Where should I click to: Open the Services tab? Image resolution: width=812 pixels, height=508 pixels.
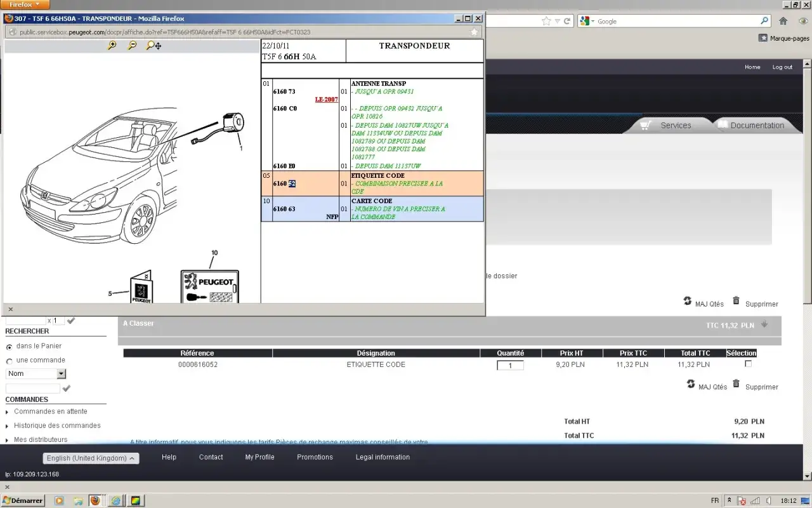[x=668, y=125]
